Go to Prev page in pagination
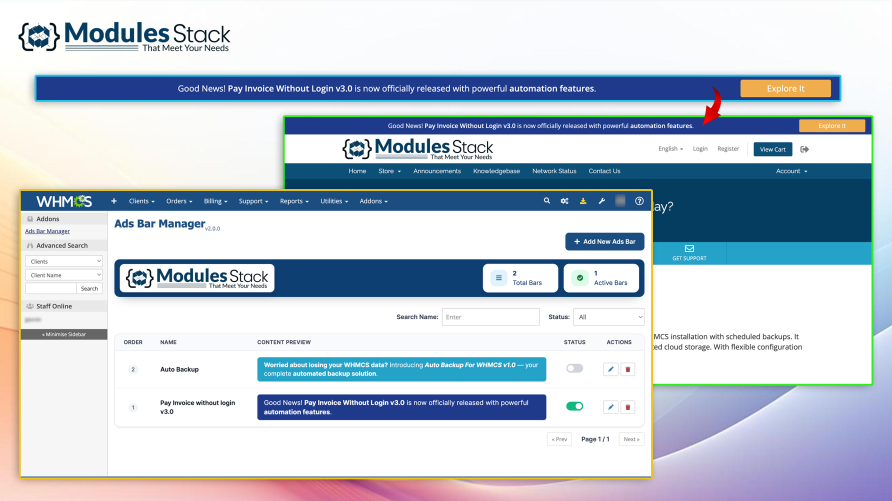This screenshot has width=892, height=501. click(559, 439)
